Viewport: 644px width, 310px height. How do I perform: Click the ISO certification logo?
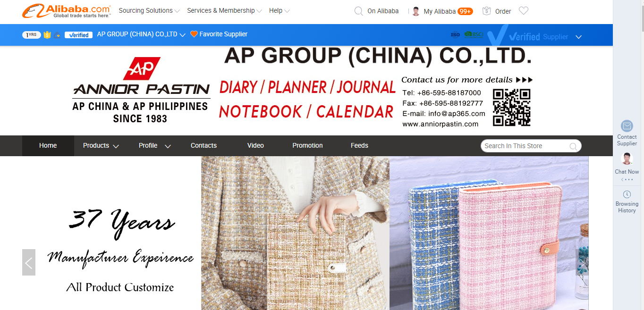[x=455, y=34]
